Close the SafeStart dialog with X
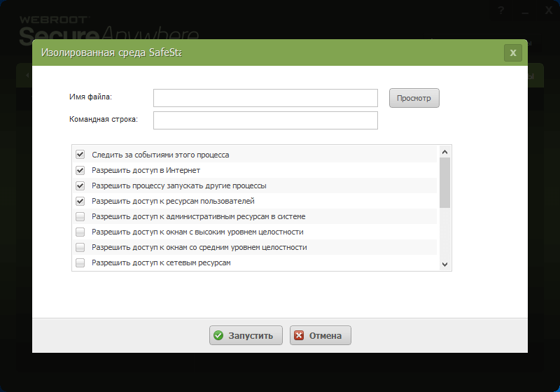 point(513,52)
